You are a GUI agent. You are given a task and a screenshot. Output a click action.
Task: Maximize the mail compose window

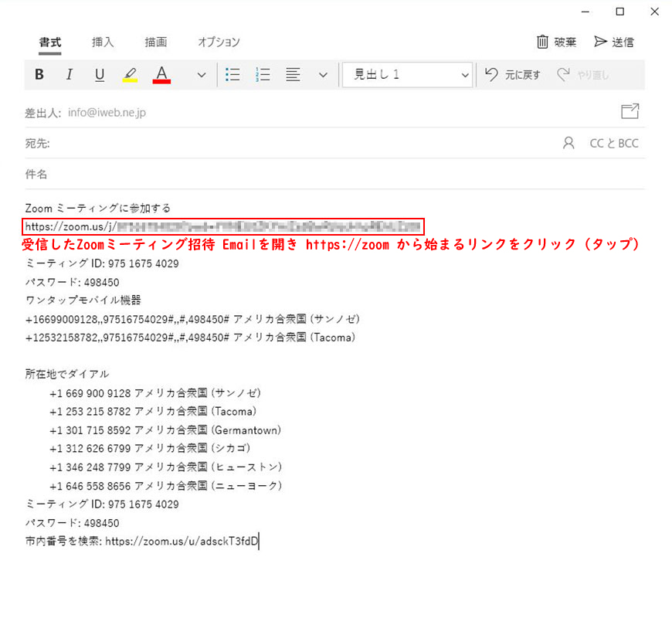[x=619, y=12]
